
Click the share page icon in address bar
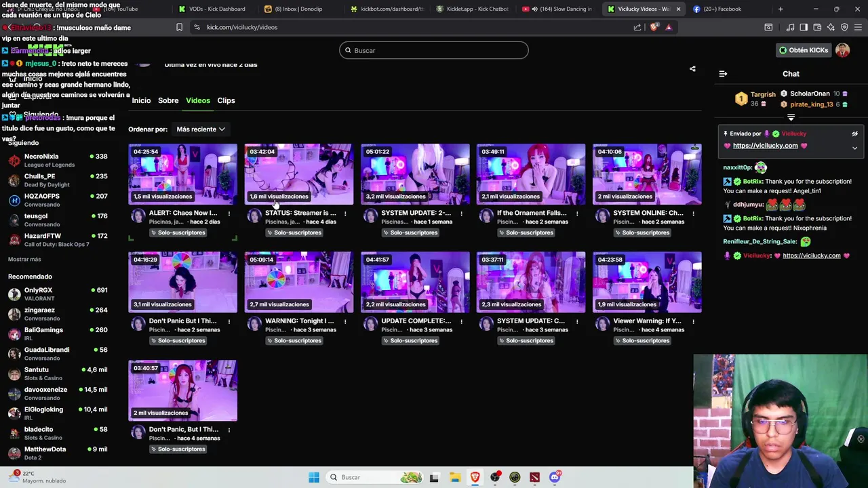coord(637,27)
